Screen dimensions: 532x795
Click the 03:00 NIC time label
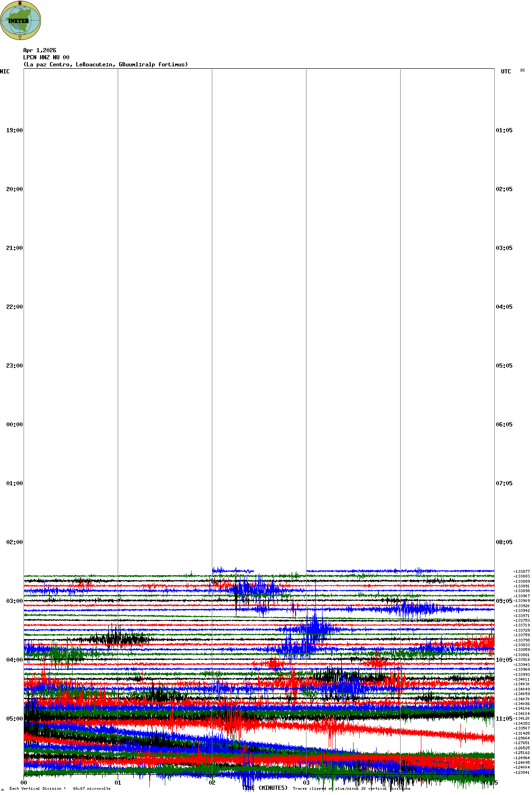coord(14,601)
